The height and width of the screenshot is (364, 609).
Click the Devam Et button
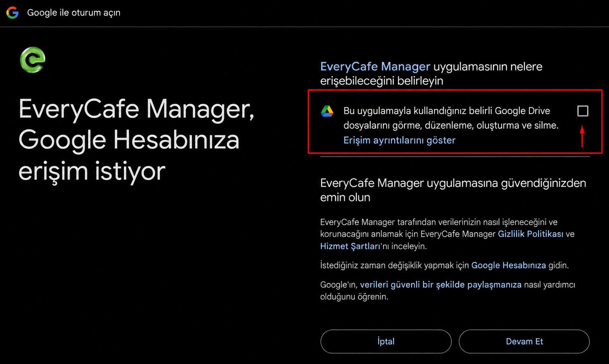point(524,341)
